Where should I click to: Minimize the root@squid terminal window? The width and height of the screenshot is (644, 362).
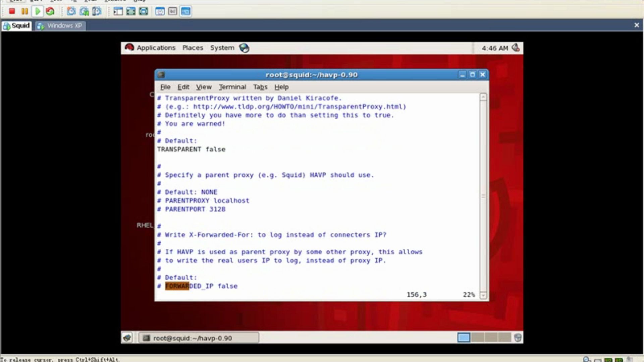(463, 74)
